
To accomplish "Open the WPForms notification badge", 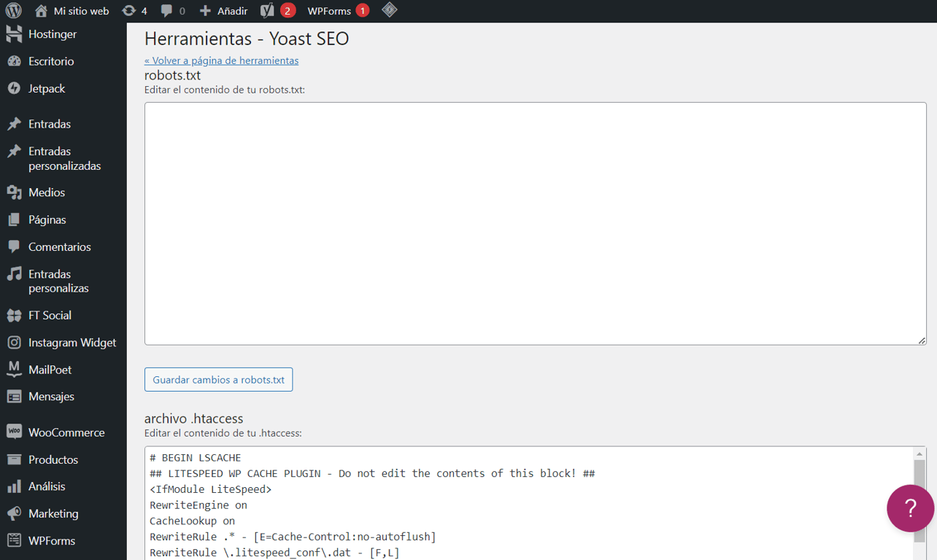I will 364,10.
